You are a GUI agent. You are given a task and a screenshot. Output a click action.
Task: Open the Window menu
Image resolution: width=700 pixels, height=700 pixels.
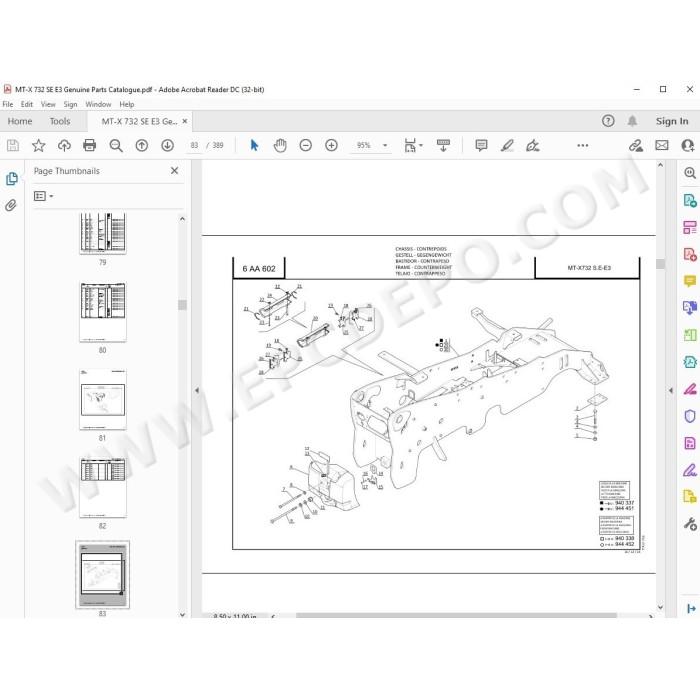point(98,104)
